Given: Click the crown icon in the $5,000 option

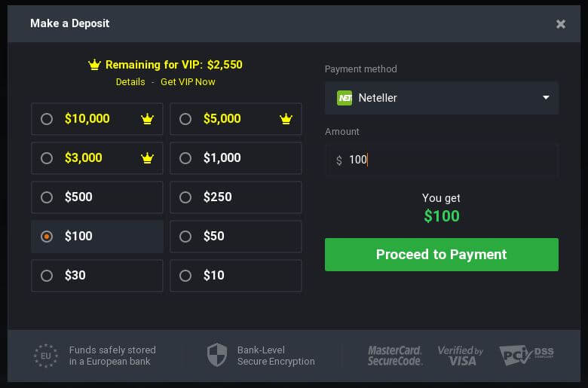Looking at the screenshot, I should pos(286,119).
